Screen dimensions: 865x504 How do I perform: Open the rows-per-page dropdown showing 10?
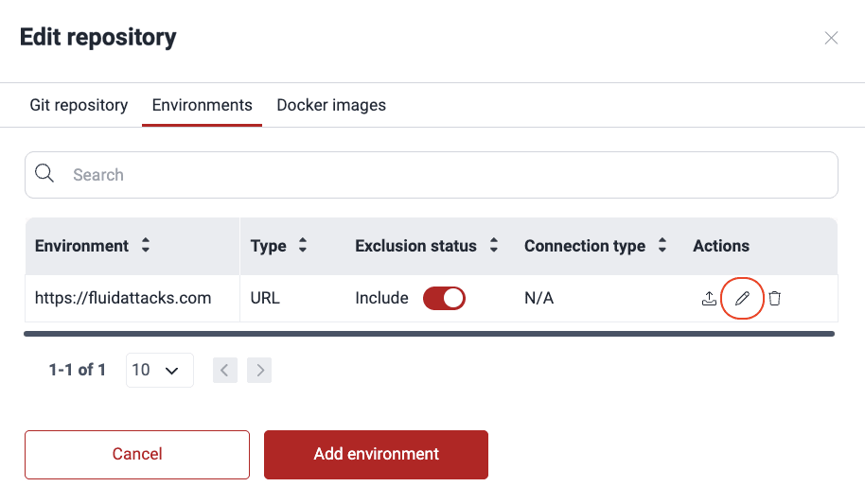pos(159,370)
